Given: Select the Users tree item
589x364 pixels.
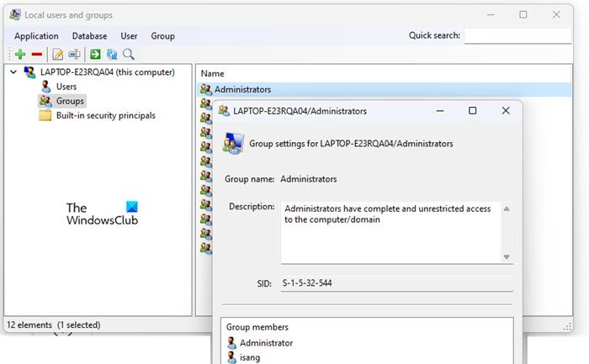Looking at the screenshot, I should pyautogui.click(x=66, y=87).
